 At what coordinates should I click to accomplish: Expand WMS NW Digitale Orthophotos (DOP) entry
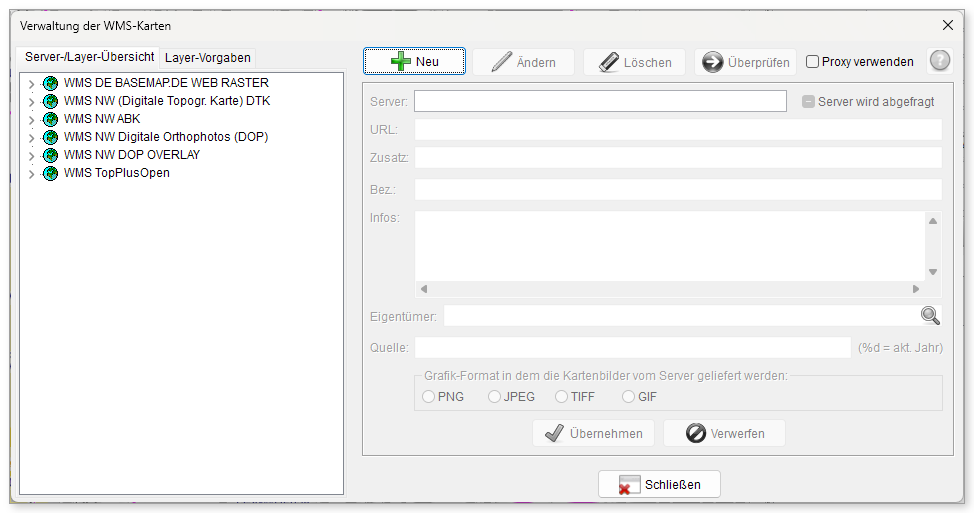click(x=31, y=138)
